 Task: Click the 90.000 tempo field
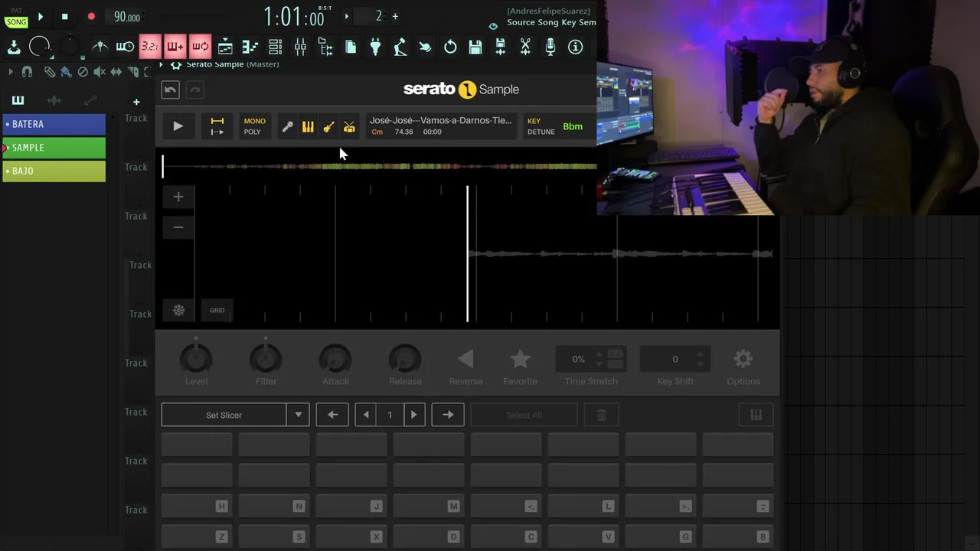point(126,17)
